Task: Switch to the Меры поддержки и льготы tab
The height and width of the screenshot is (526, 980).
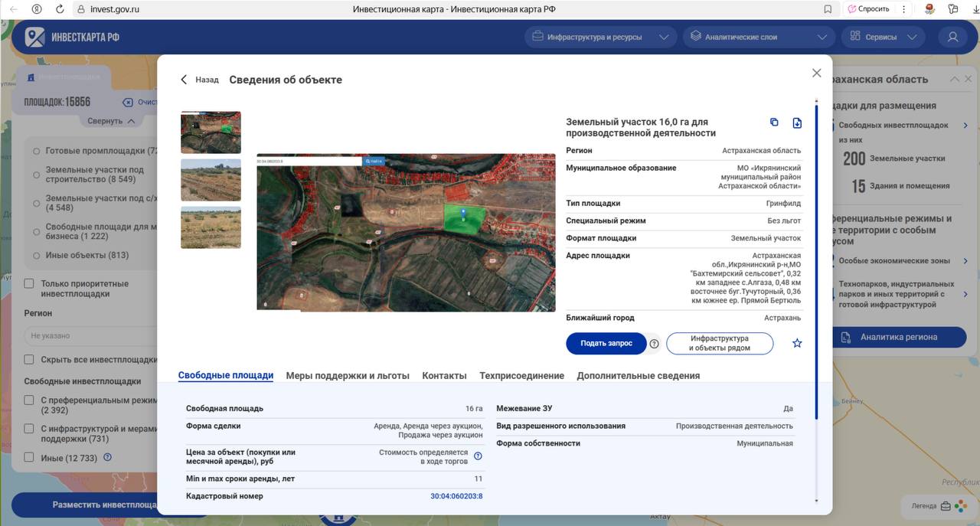Action: pyautogui.click(x=348, y=375)
